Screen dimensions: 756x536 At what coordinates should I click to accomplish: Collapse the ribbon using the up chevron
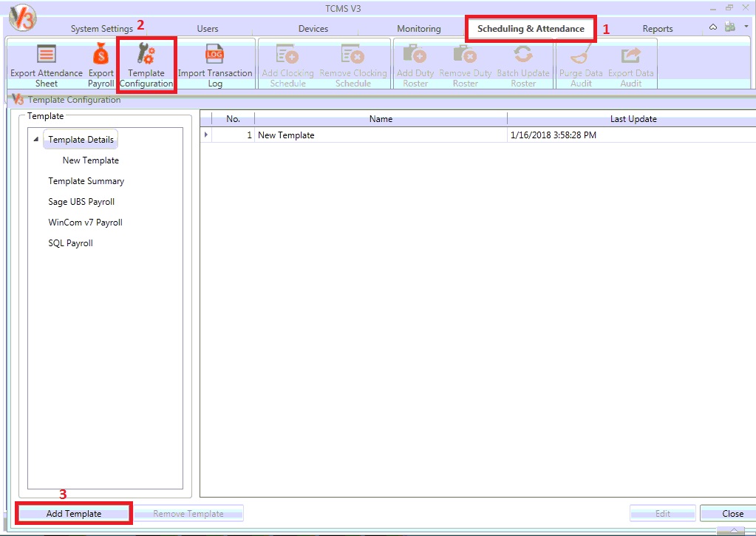coord(713,28)
